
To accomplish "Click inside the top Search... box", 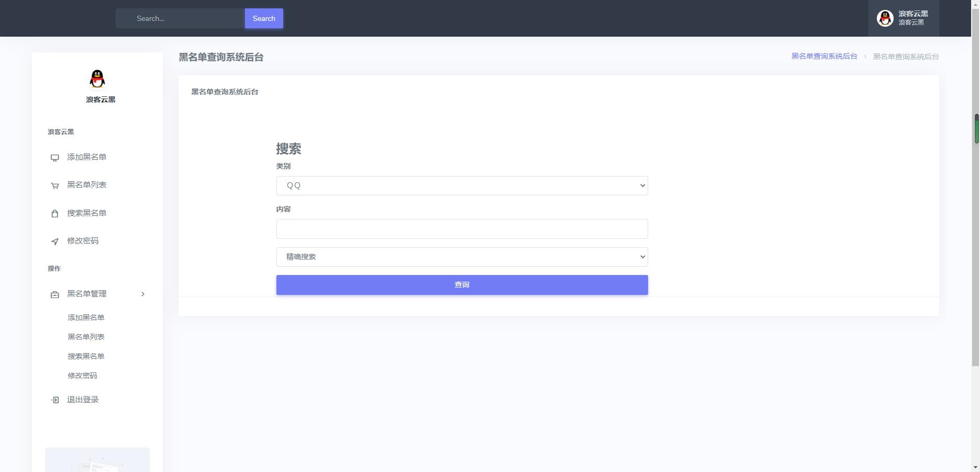I will coord(180,18).
